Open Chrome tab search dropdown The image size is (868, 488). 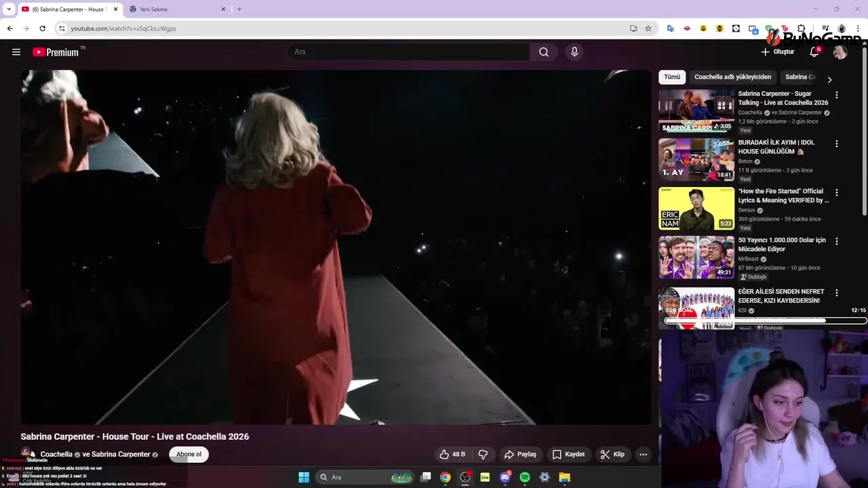click(x=9, y=9)
